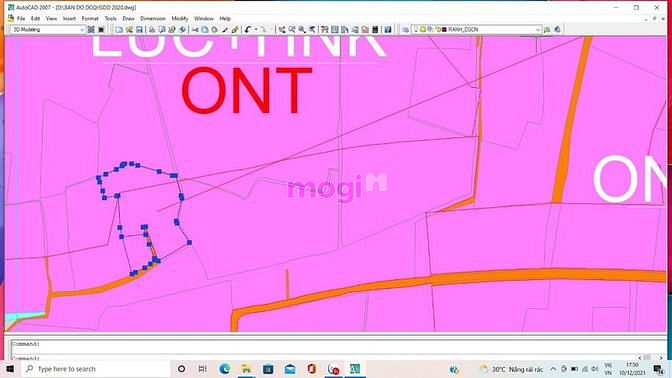672x378 pixels.
Task: Expand the 3D Modeling workspace dropdown
Action: pyautogui.click(x=82, y=30)
